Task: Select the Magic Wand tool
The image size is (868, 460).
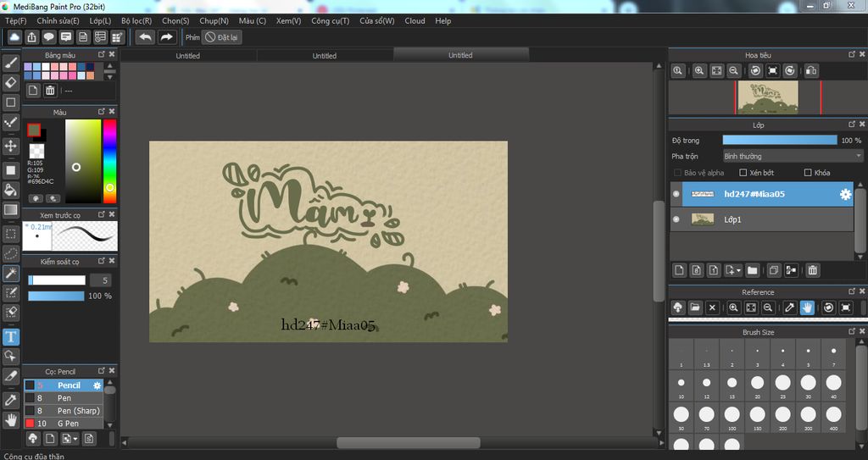Action: 10,273
